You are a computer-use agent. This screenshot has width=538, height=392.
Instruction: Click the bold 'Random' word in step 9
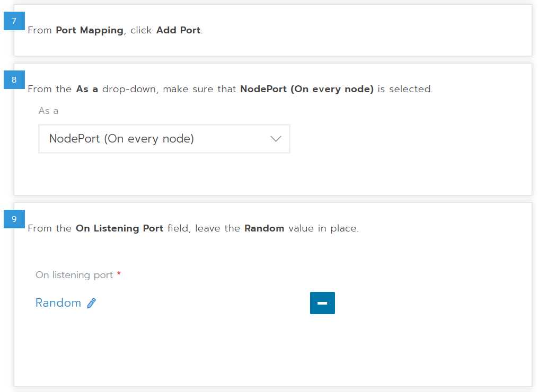pyautogui.click(x=264, y=228)
